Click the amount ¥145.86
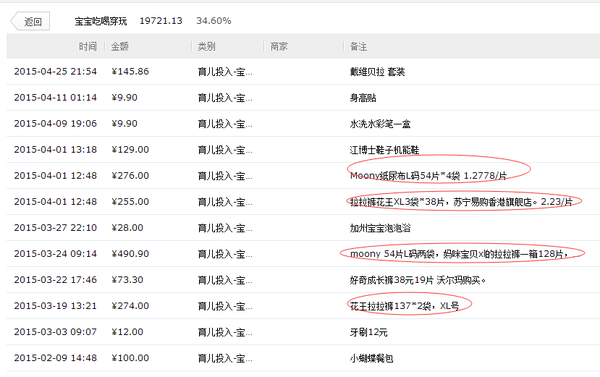 pos(130,72)
